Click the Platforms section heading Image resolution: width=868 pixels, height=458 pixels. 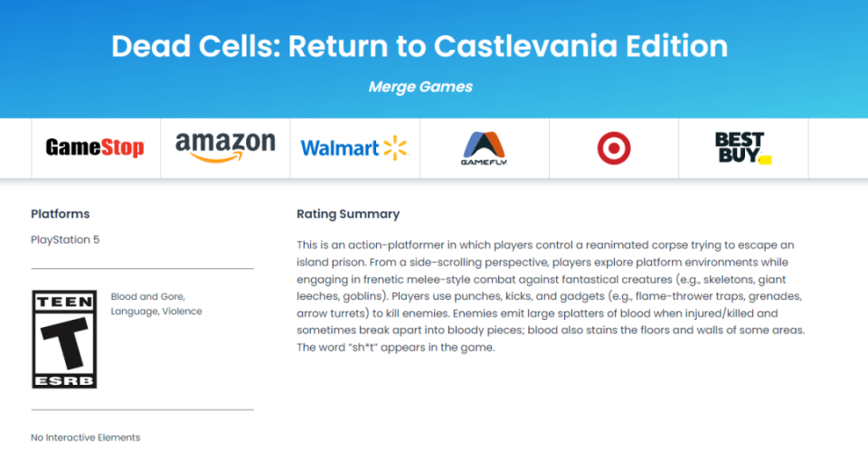tap(61, 214)
